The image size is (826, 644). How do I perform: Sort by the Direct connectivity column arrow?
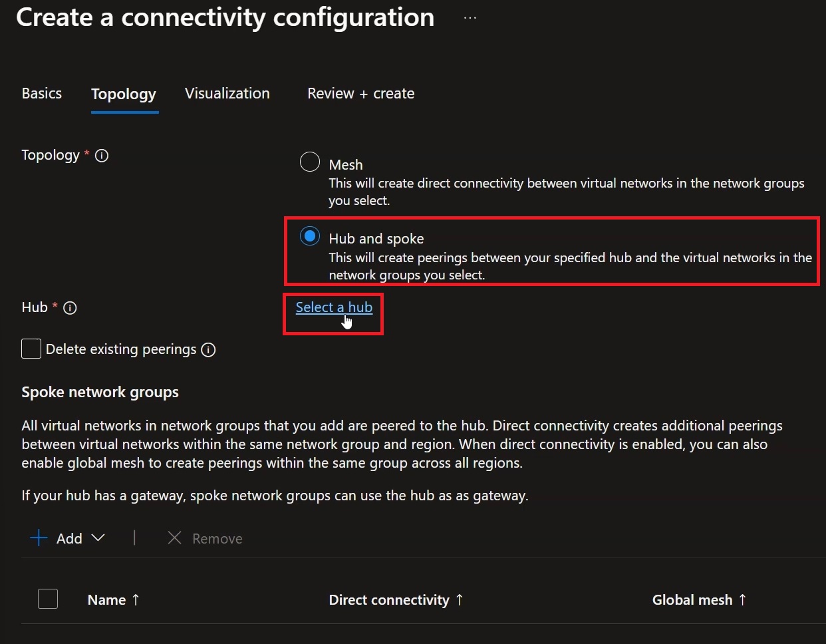pyautogui.click(x=460, y=600)
